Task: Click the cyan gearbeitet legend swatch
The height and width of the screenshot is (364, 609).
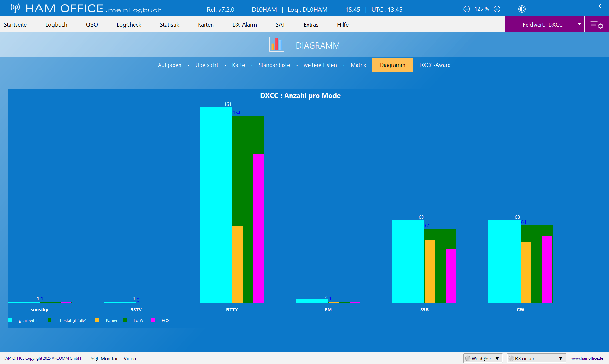Action: tap(10, 320)
